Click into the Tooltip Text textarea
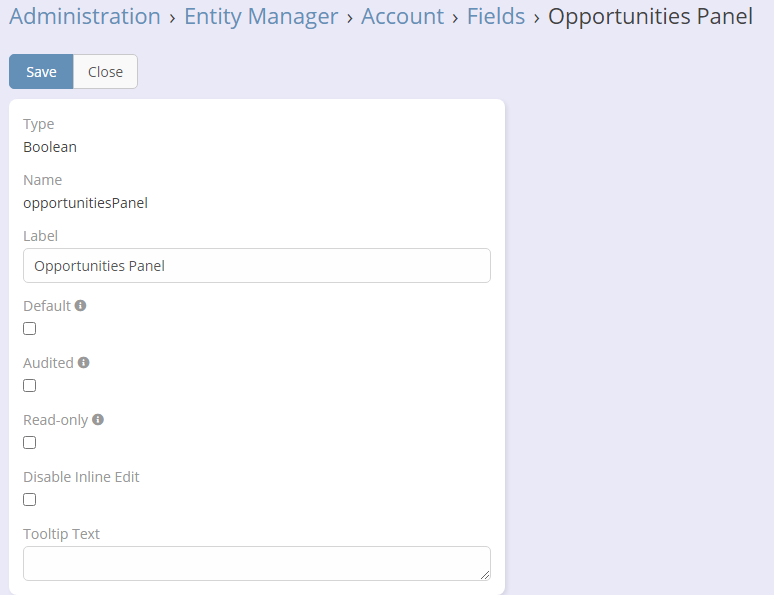The width and height of the screenshot is (774, 595). tap(257, 563)
